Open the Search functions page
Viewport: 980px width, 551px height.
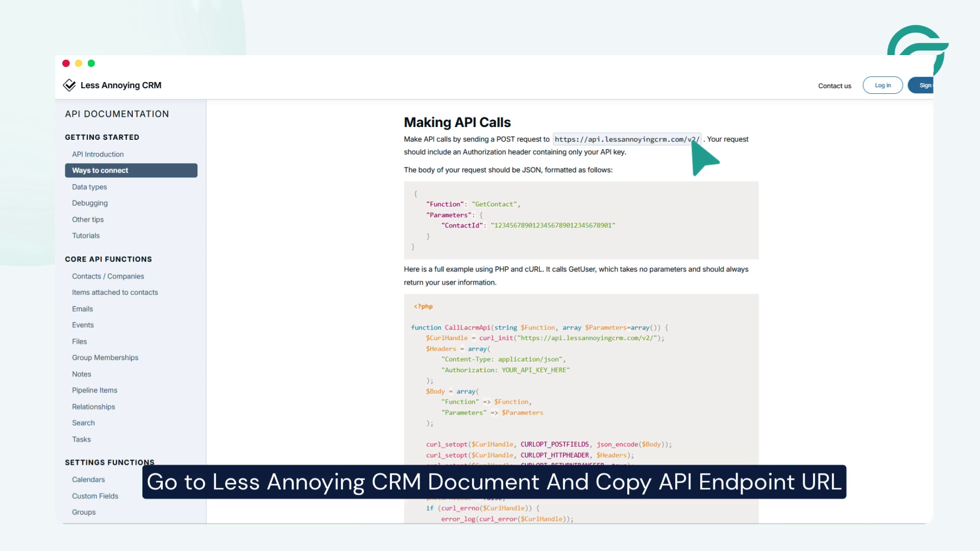pyautogui.click(x=83, y=423)
